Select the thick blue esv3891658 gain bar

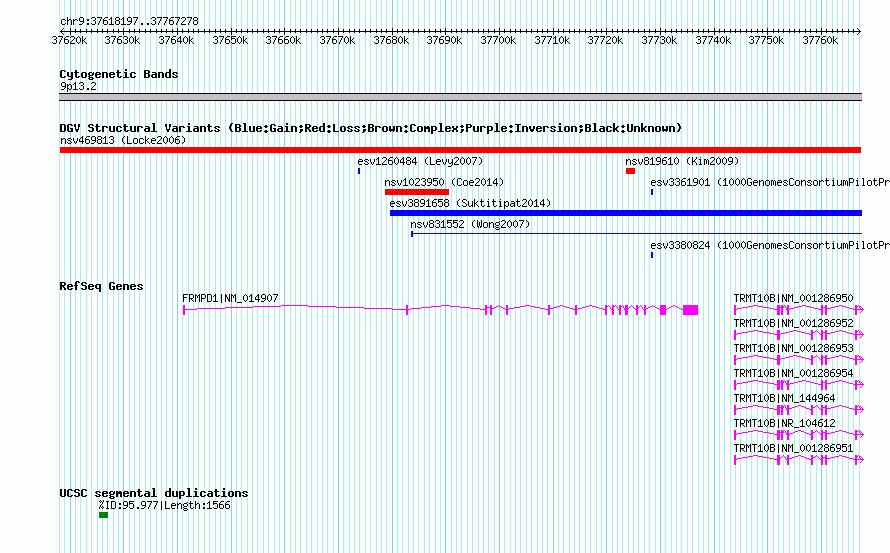(x=625, y=213)
